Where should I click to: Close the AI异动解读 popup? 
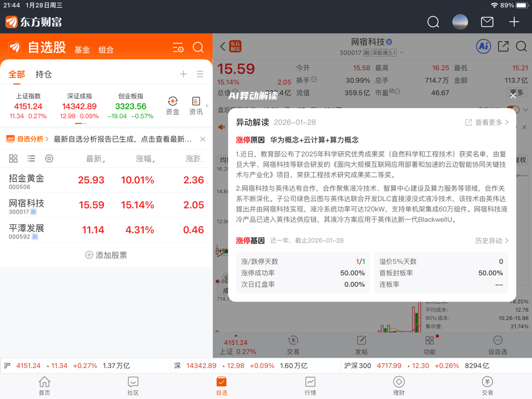click(513, 96)
